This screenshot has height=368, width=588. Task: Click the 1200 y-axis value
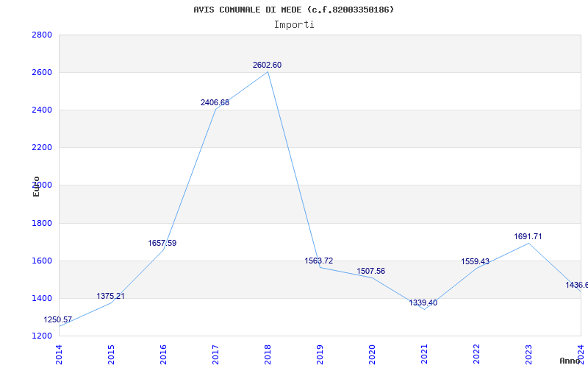click(42, 336)
